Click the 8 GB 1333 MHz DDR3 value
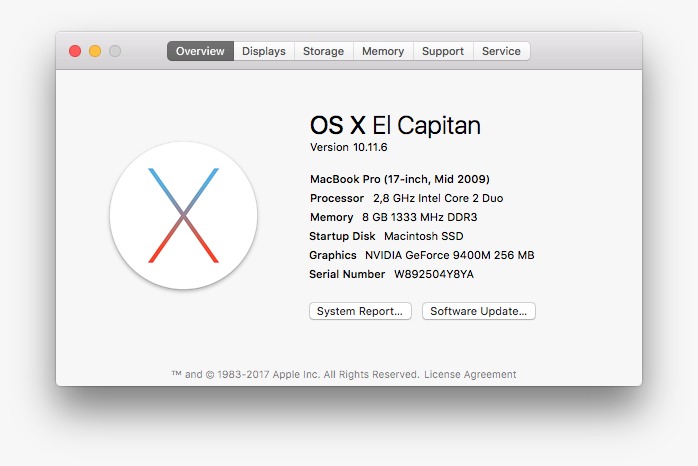 click(420, 217)
